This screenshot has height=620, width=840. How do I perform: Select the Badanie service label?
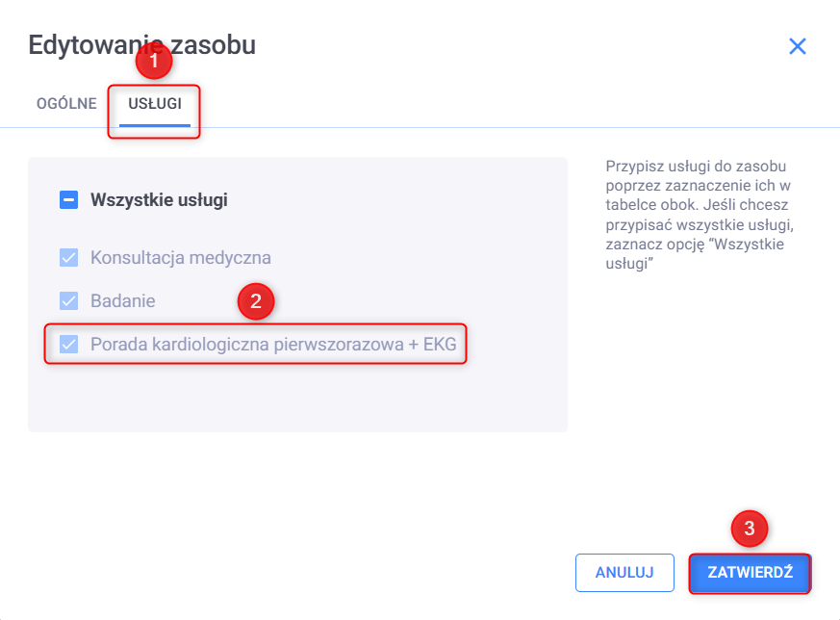tap(123, 301)
